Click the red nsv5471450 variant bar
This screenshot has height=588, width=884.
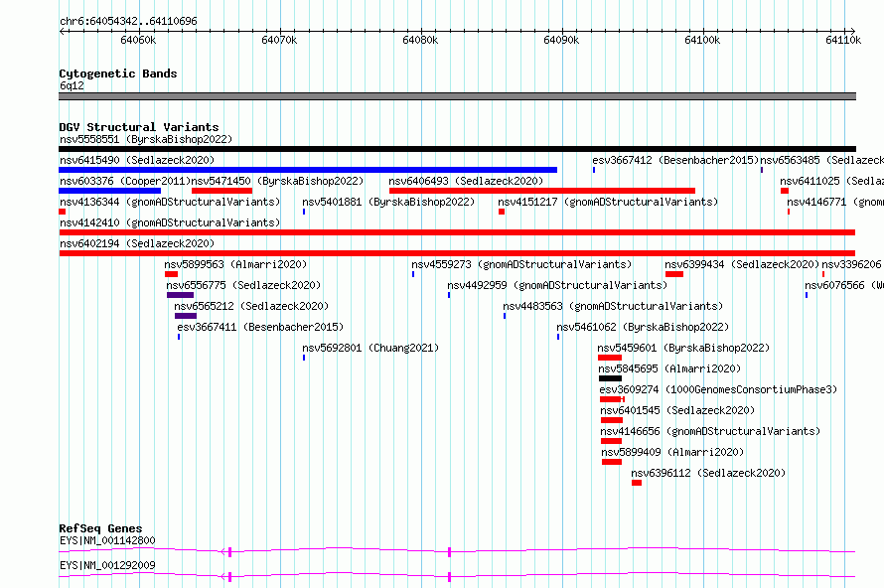tap(221, 191)
